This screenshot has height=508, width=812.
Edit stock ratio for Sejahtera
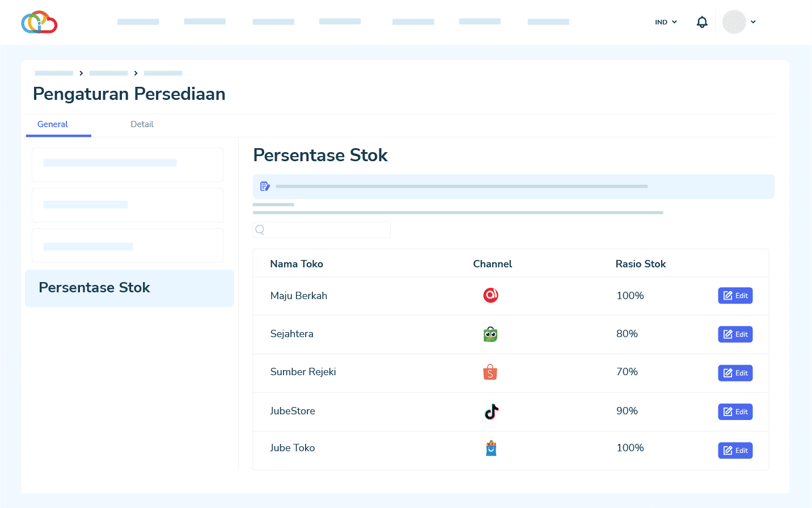tap(735, 334)
